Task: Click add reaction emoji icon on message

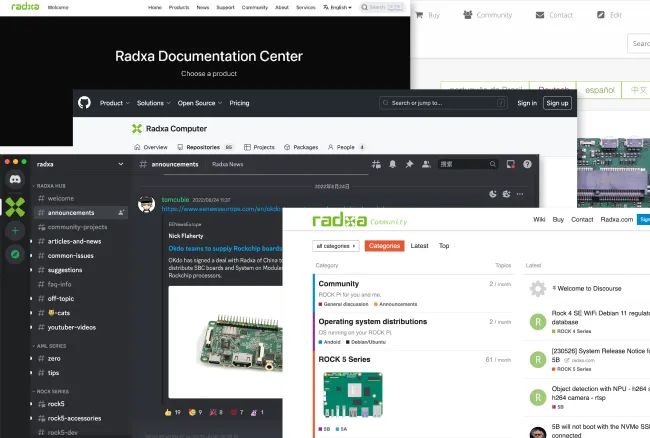Action: click(492, 194)
